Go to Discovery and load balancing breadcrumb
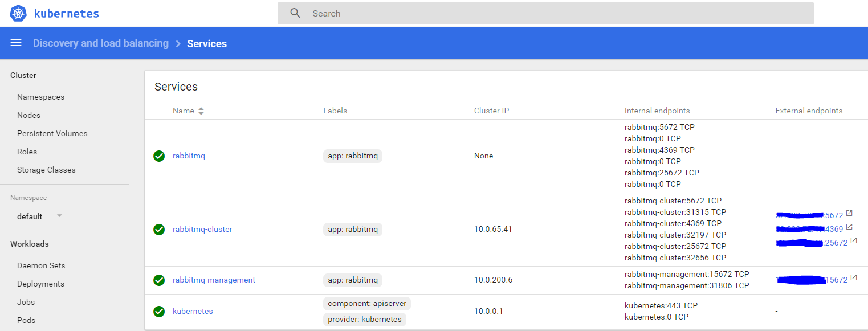This screenshot has width=868, height=331. click(101, 43)
